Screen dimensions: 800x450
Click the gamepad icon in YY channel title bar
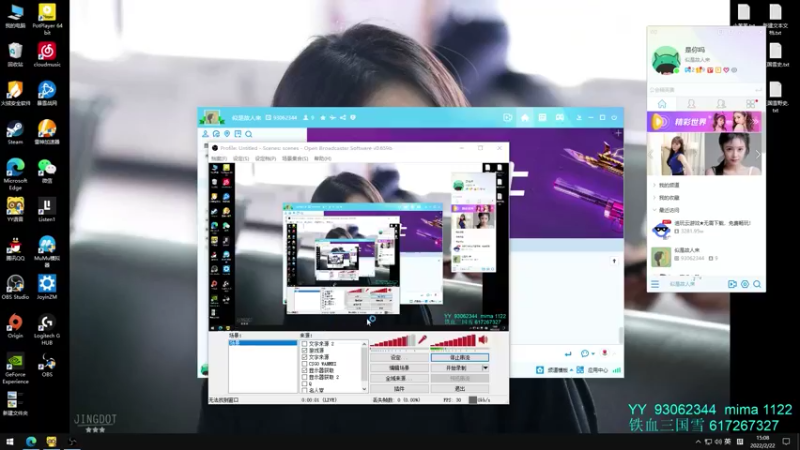coord(560,118)
